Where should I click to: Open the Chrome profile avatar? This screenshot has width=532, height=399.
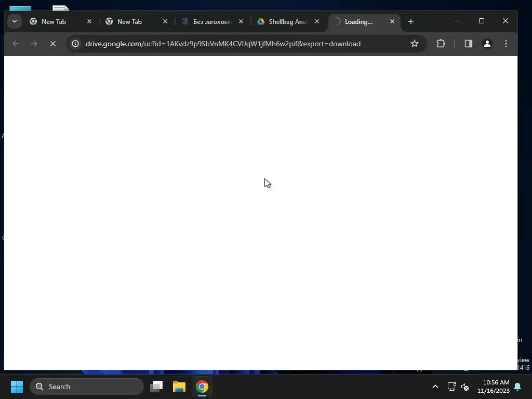click(487, 44)
